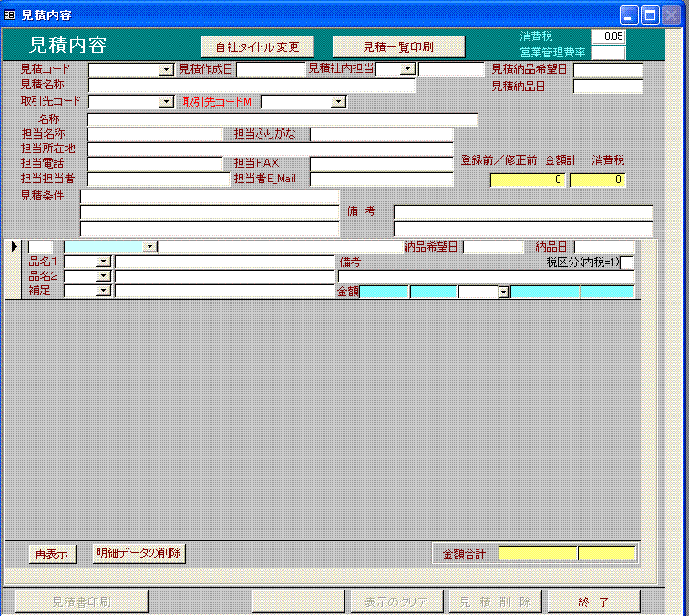Click the 消費税 rate field showing 0.05

point(609,36)
